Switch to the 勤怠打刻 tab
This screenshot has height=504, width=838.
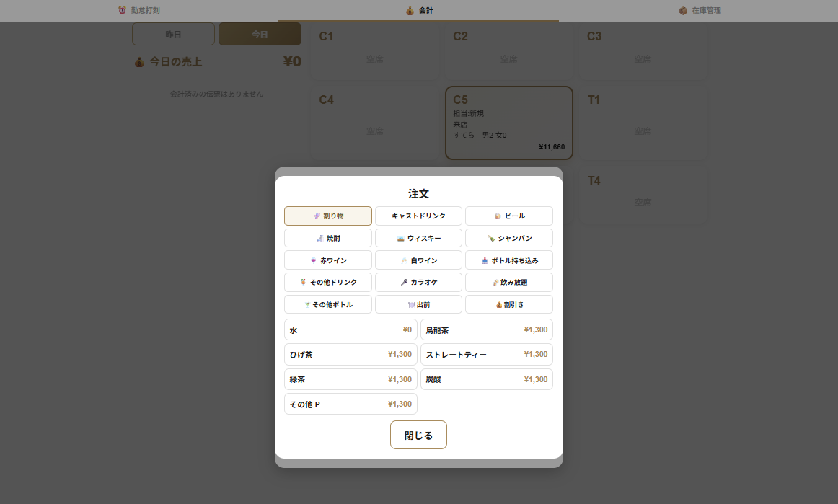[139, 10]
